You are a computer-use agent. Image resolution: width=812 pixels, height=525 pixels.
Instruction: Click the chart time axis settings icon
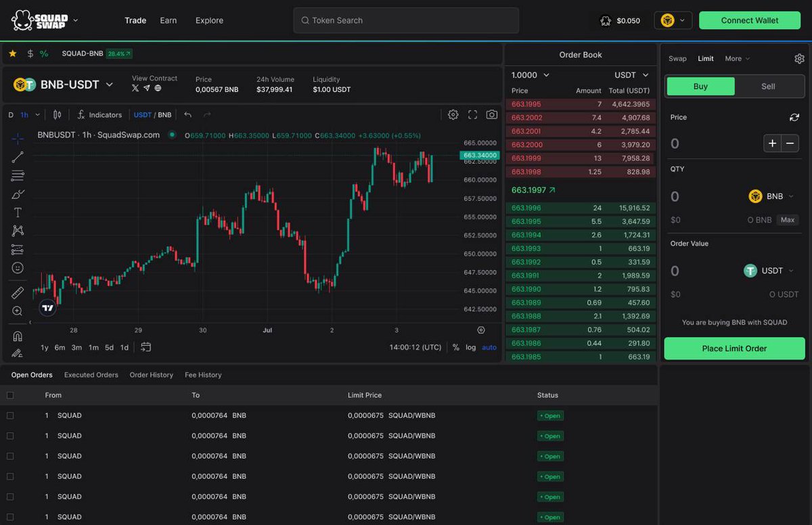click(481, 330)
